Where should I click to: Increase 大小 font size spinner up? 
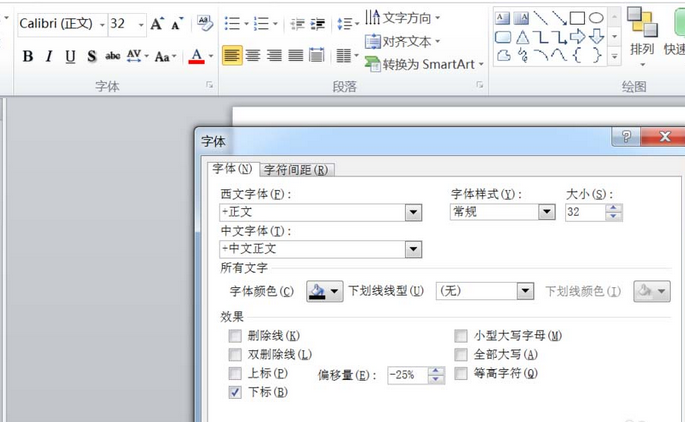point(614,208)
